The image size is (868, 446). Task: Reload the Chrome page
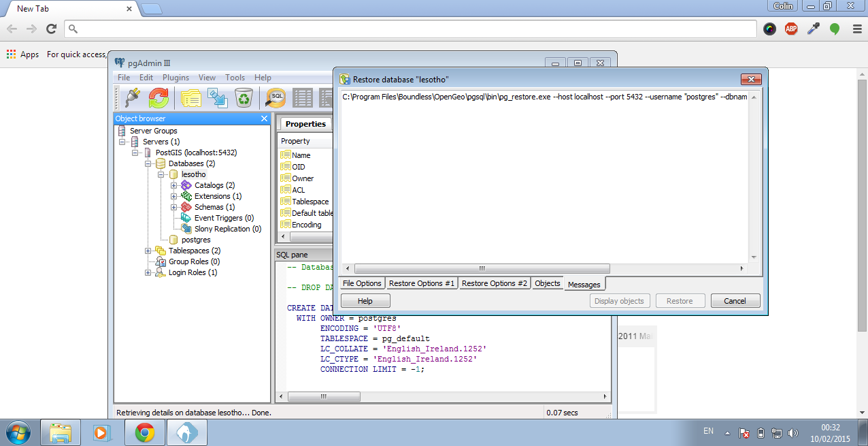click(x=51, y=29)
